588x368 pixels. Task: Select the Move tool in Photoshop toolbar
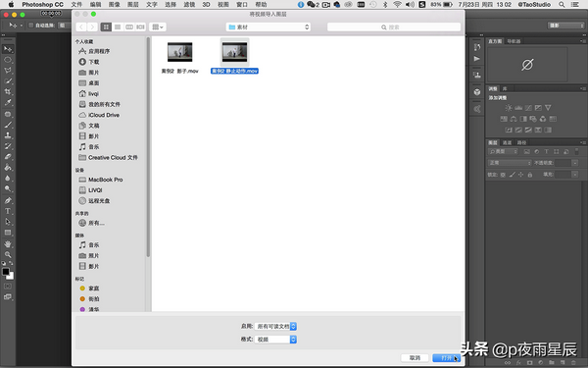(x=8, y=49)
